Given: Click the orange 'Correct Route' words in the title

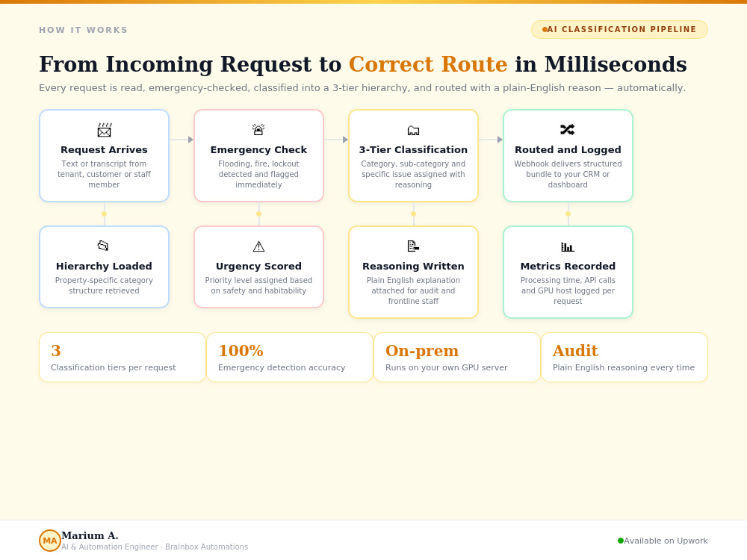Looking at the screenshot, I should (428, 64).
